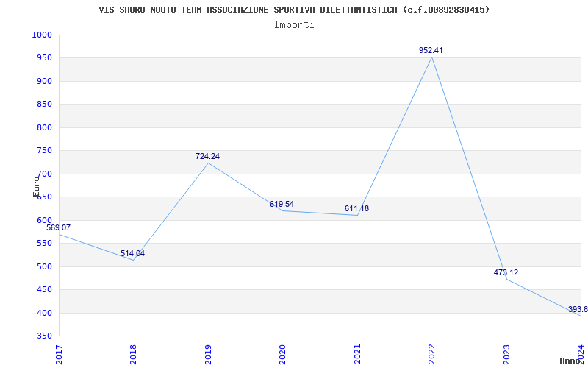
Task: Click the y-axis tick 450
Action: 43,290
